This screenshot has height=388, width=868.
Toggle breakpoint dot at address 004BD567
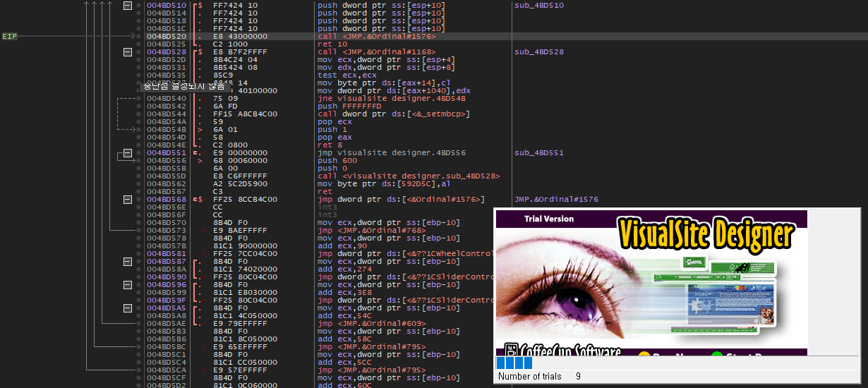point(139,191)
